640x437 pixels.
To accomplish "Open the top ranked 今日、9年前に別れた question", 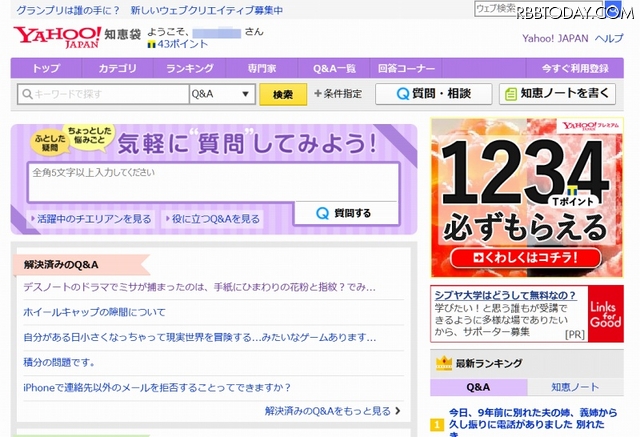I will [x=533, y=424].
